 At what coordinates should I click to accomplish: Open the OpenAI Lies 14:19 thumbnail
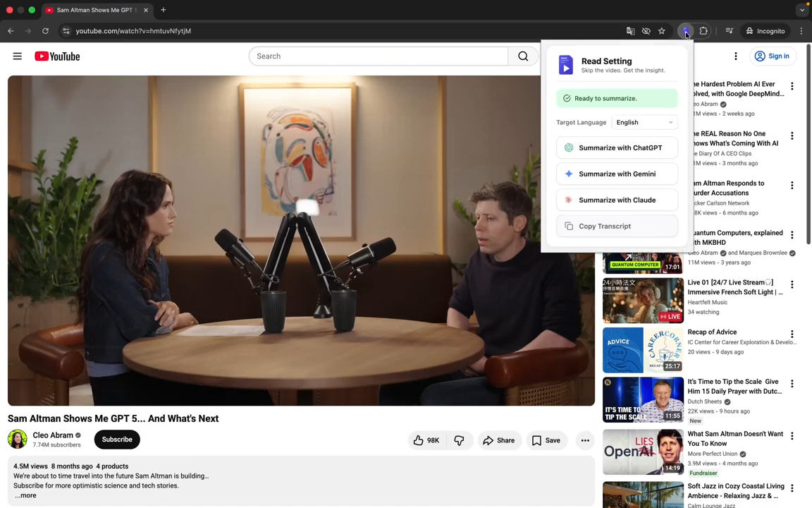643,452
